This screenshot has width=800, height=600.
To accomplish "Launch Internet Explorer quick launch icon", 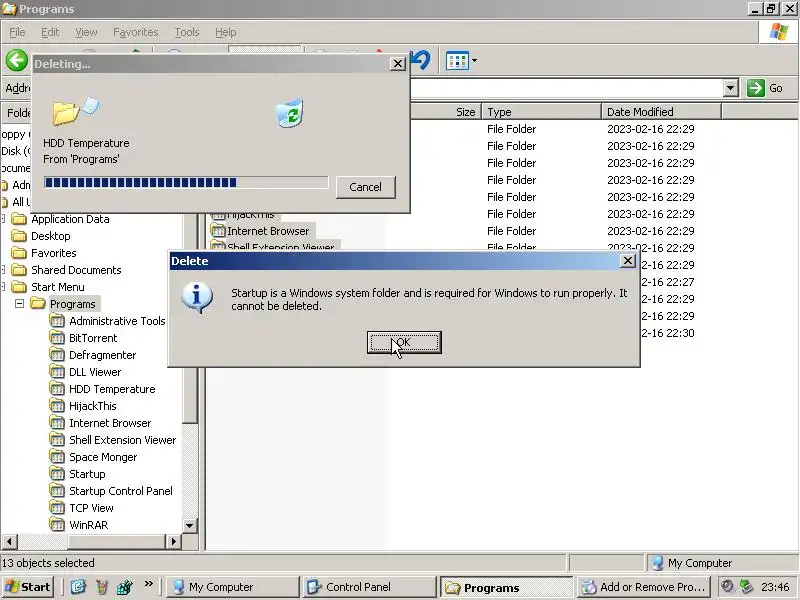I will tap(78, 587).
